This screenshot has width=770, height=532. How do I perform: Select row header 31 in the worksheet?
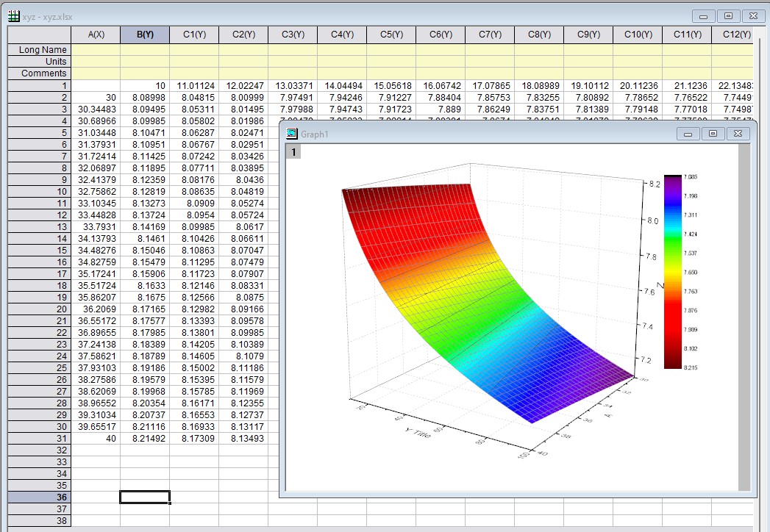click(x=38, y=438)
